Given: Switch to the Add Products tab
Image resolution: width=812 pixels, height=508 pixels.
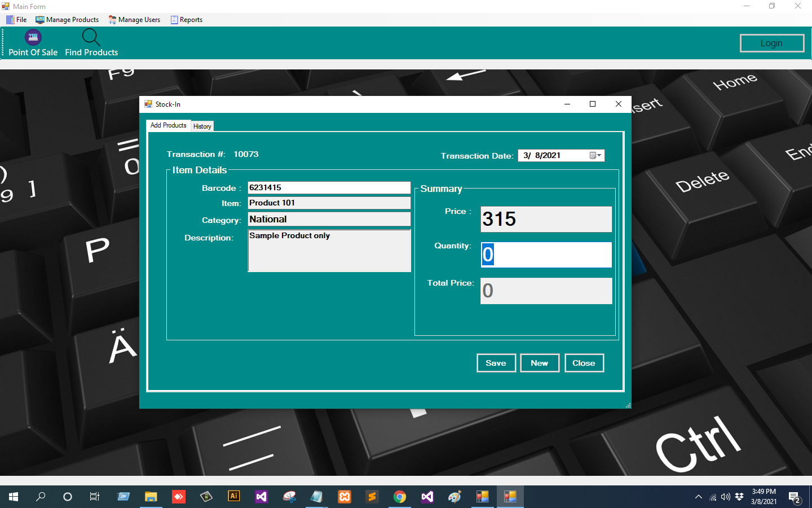Looking at the screenshot, I should pos(168,125).
